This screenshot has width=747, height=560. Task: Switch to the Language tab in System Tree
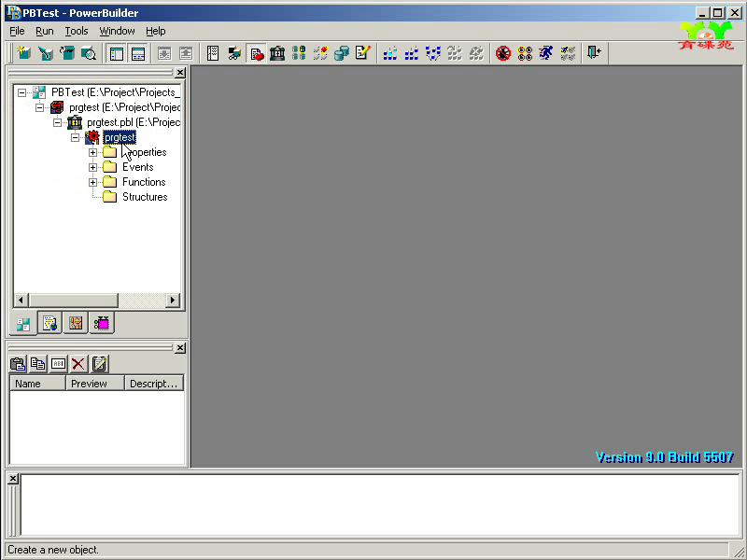pyautogui.click(x=76, y=323)
